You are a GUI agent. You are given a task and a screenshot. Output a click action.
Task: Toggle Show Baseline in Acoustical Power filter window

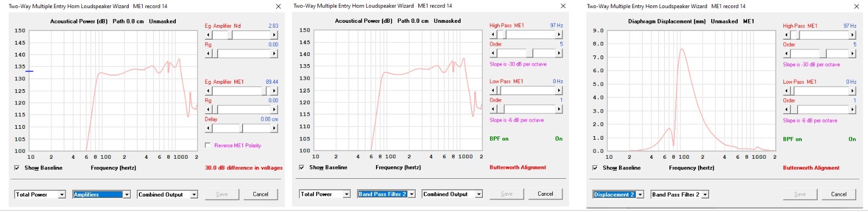tap(302, 167)
